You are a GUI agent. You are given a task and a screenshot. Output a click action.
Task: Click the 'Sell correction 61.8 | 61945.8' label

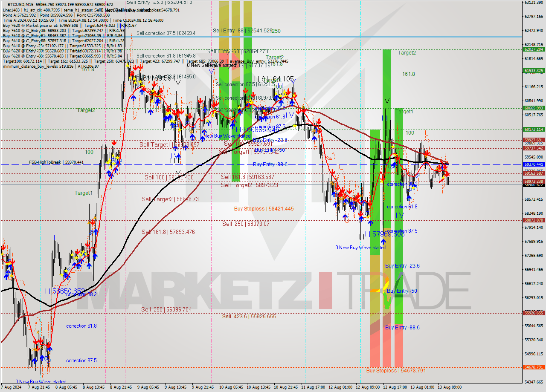point(166,56)
